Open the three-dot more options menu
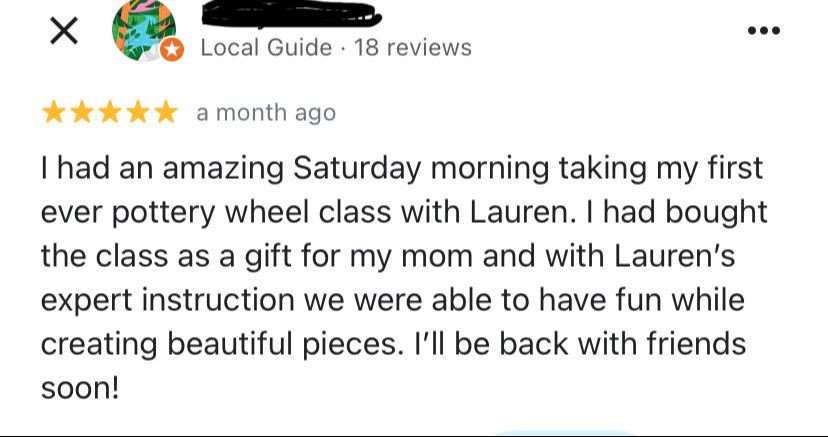Image resolution: width=828 pixels, height=437 pixels. (x=764, y=31)
